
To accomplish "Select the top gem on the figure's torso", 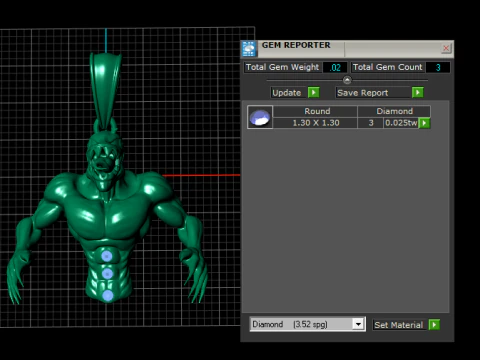I will (x=107, y=256).
